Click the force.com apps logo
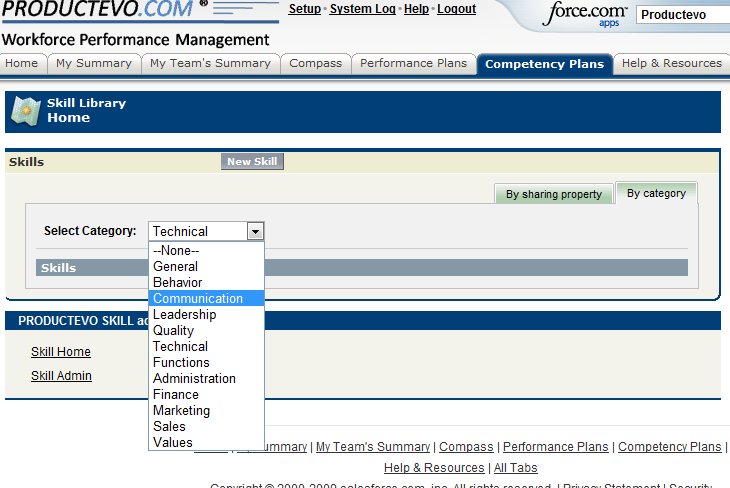 [x=585, y=15]
